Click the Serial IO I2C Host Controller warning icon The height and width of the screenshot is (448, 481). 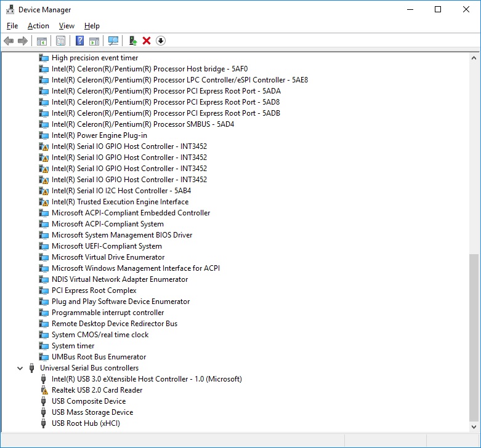44,191
